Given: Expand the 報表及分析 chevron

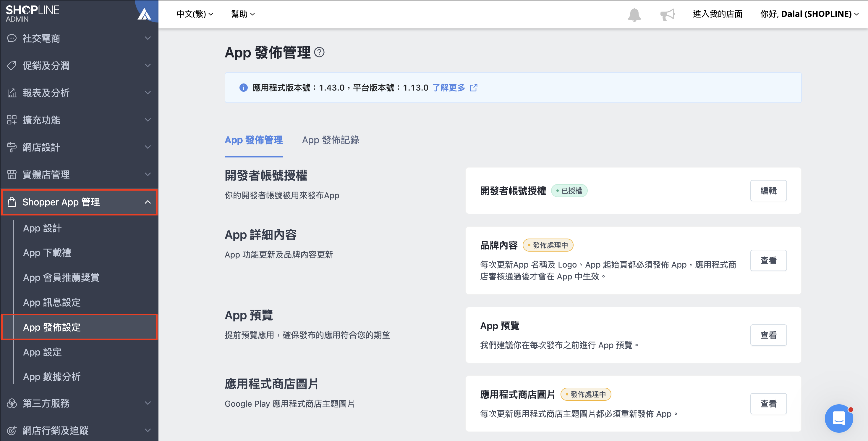Looking at the screenshot, I should tap(148, 93).
